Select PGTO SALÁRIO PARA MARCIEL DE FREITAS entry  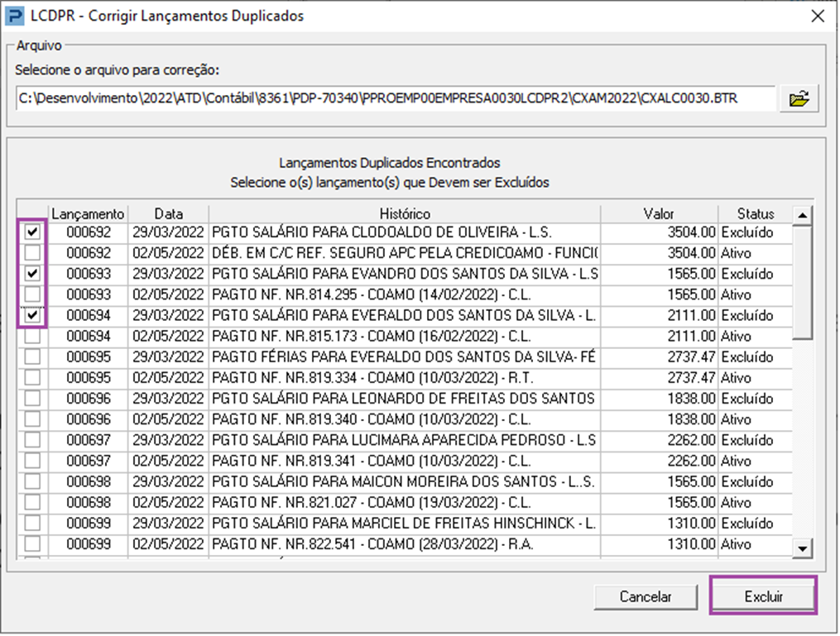point(405,523)
